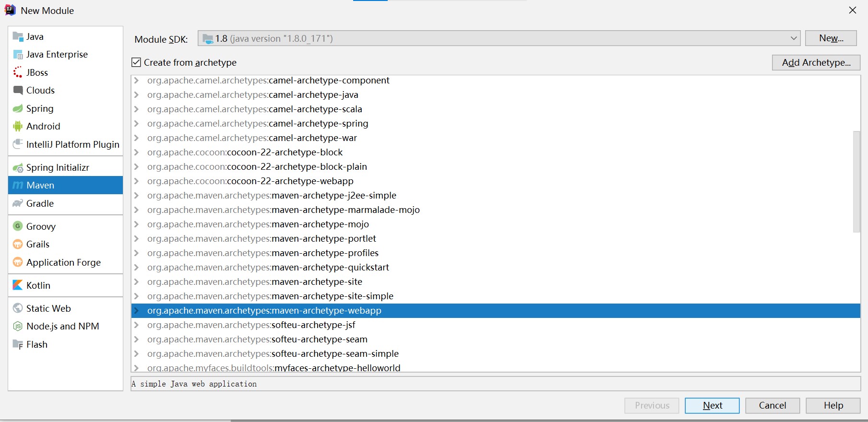Click the Application Forge icon
868x422 pixels.
[18, 262]
